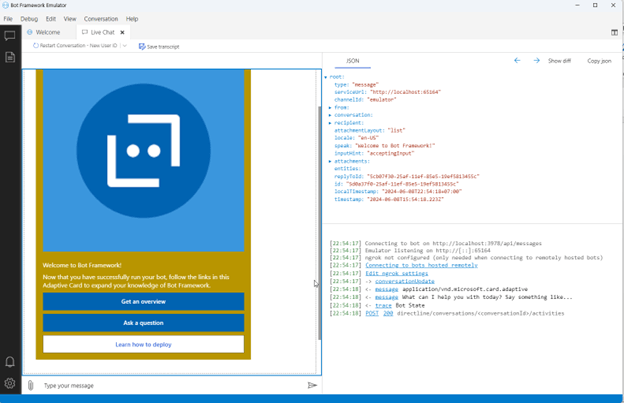Open the Conversation menu

(100, 19)
